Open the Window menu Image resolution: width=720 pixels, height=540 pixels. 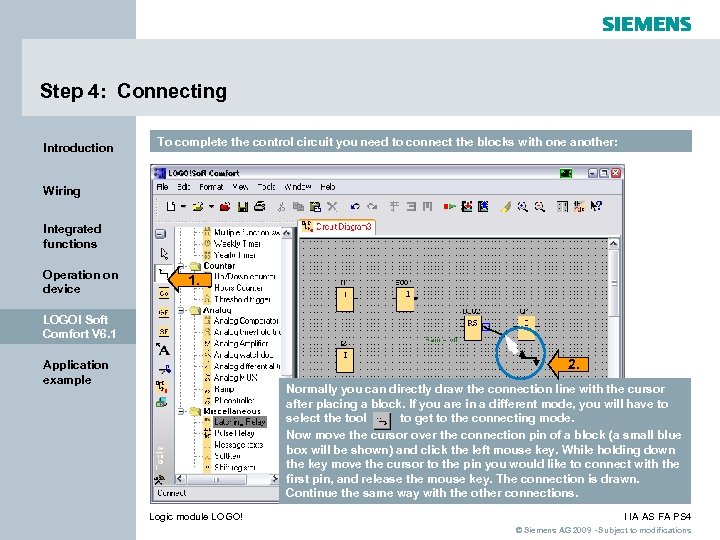pos(298,187)
